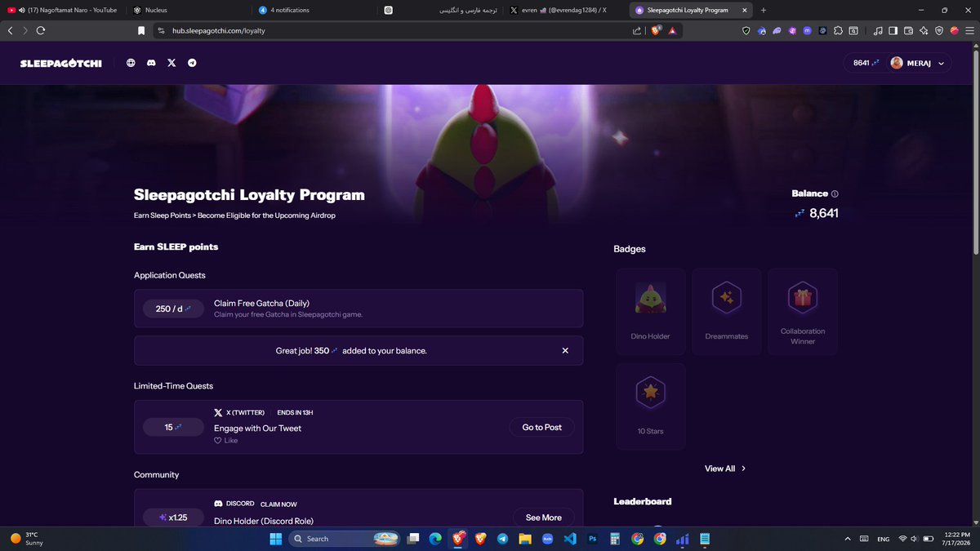Screen dimensions: 980x551
Task: Click the address bar URL
Action: (218, 30)
